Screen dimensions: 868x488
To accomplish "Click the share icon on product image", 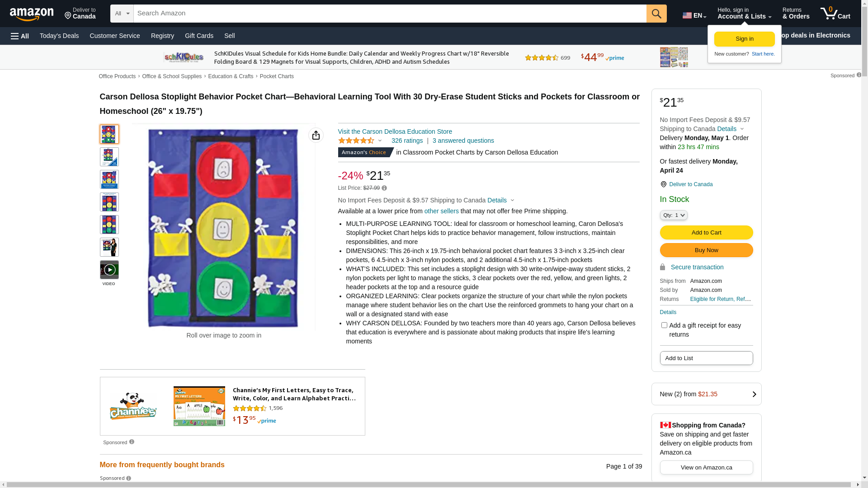I will (316, 135).
